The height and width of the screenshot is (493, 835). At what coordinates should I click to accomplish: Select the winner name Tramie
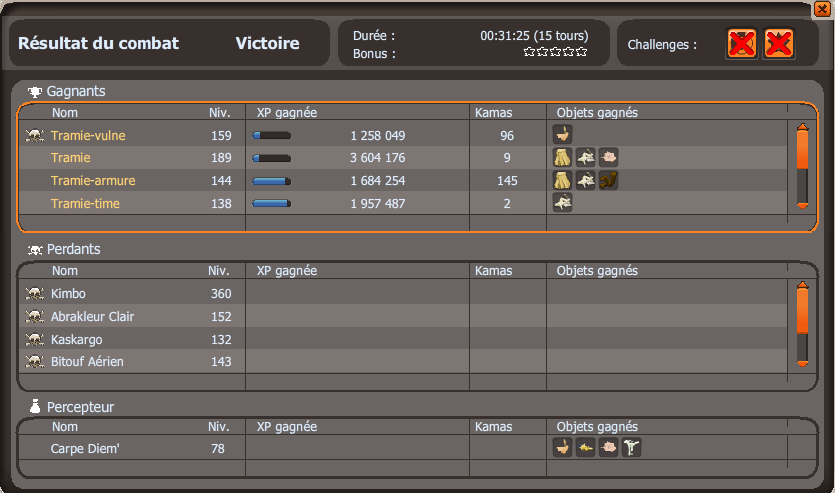pyautogui.click(x=70, y=158)
